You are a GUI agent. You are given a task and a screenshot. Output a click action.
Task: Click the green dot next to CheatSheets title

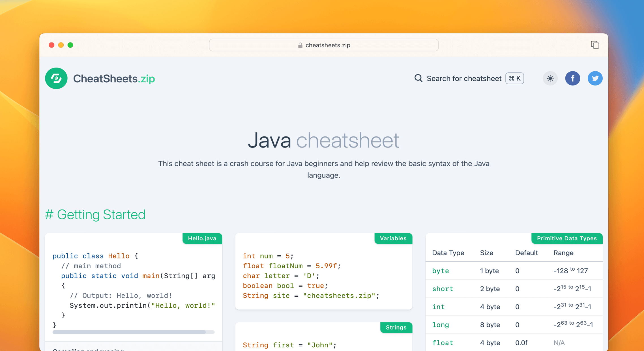(56, 78)
